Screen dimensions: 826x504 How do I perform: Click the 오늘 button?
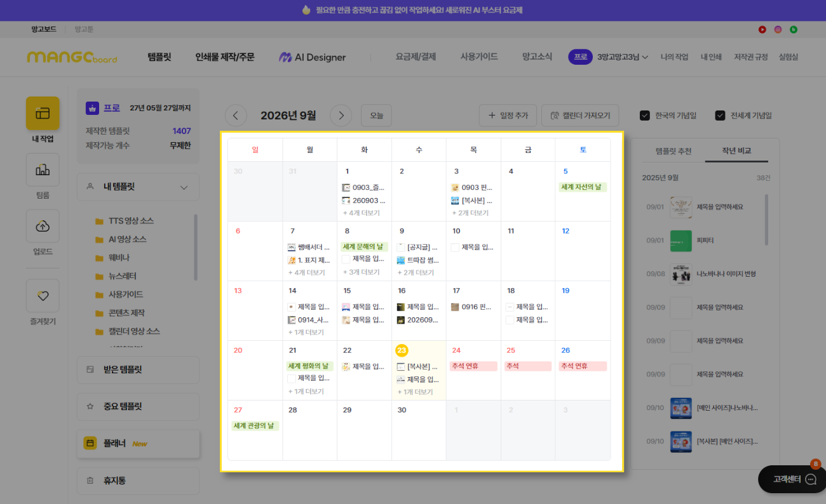[376, 116]
